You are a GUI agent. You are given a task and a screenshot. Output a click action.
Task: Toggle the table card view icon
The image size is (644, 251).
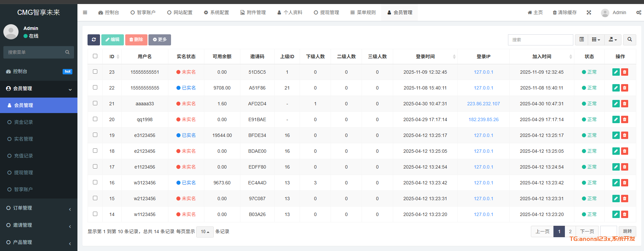pyautogui.click(x=581, y=40)
